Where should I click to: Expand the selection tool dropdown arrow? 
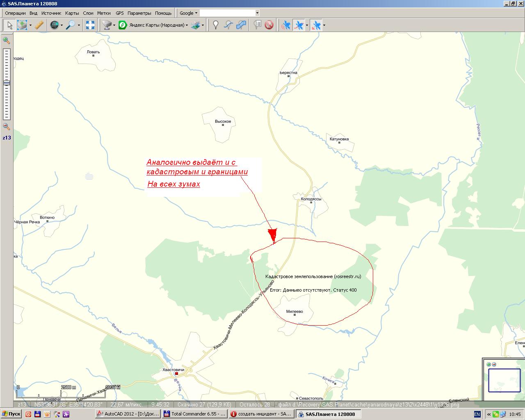tap(30, 25)
